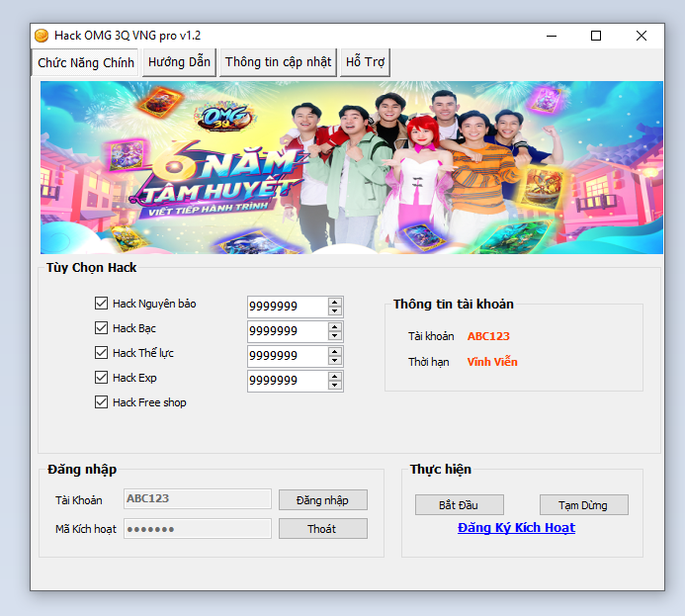This screenshot has height=616, width=685.
Task: Uncheck the Hack Free shop checkbox
Action: [x=101, y=402]
